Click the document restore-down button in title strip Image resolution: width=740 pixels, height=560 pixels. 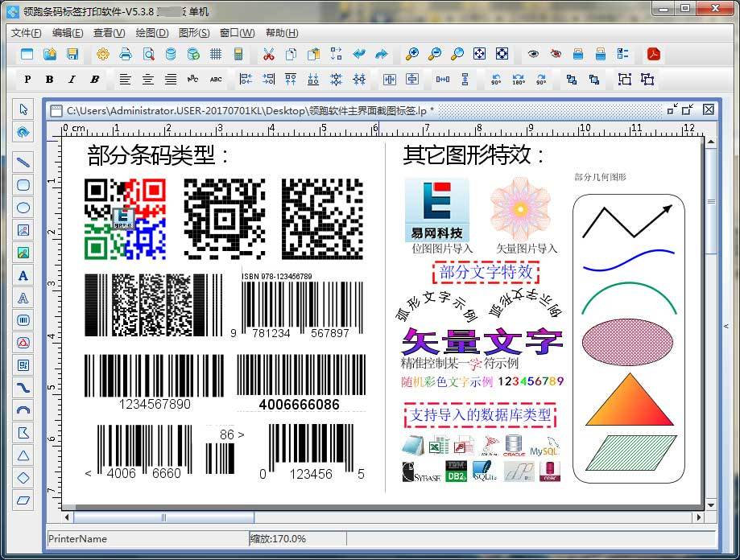(688, 109)
